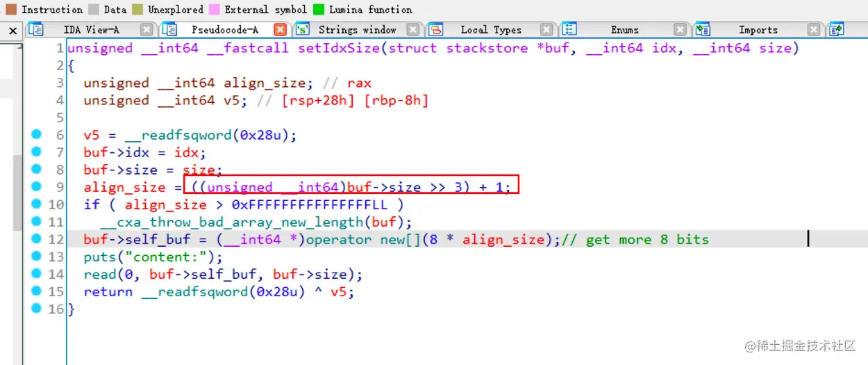This screenshot has width=868, height=365.
Task: Open the Strings window tab
Action: click(x=357, y=30)
